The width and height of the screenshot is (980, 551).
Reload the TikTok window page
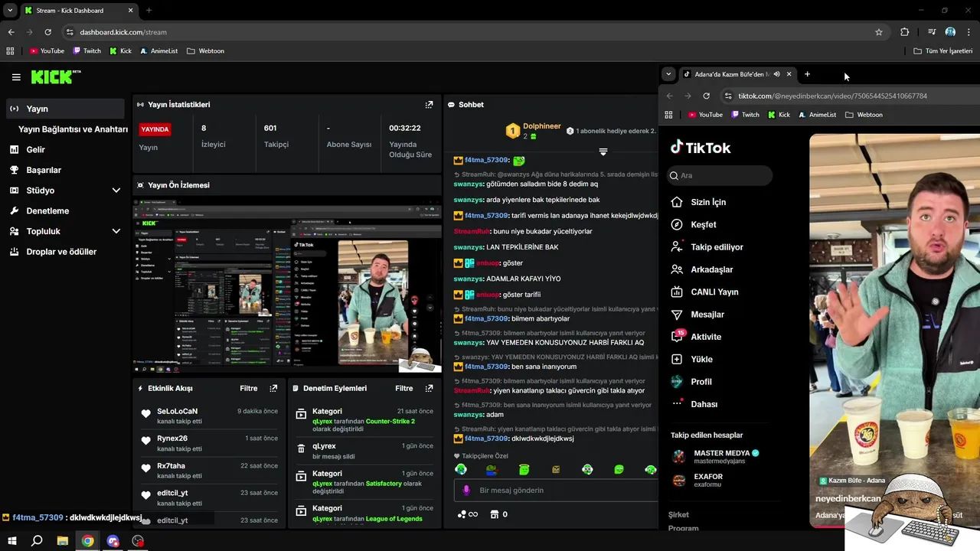pyautogui.click(x=706, y=96)
